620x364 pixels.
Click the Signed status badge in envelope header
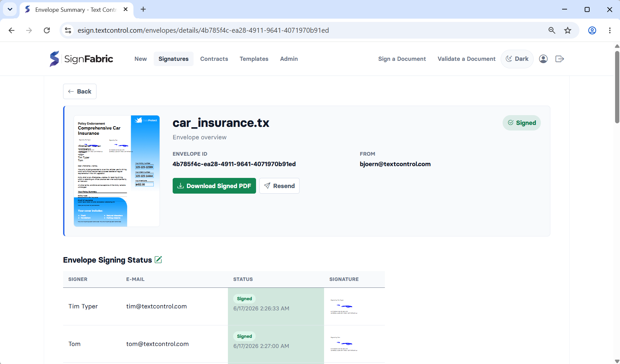pos(522,123)
